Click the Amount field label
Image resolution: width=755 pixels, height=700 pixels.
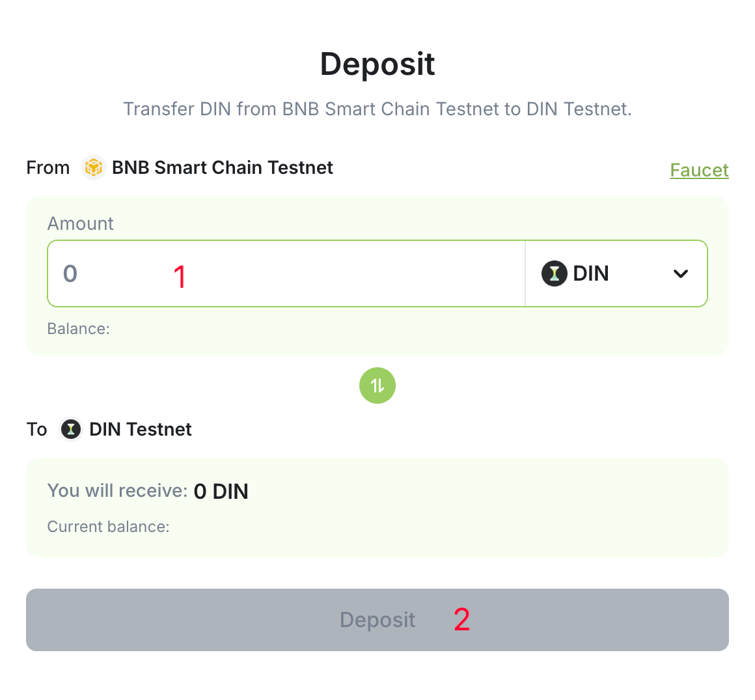click(81, 223)
